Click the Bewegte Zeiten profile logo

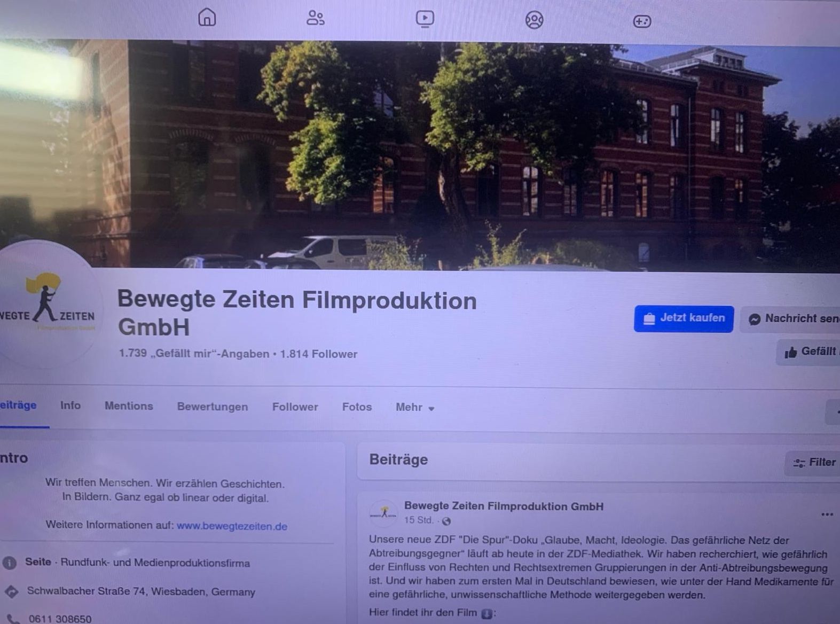(x=48, y=305)
